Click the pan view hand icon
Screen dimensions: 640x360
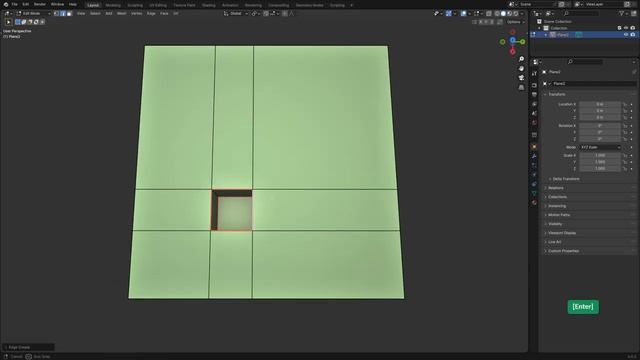[521, 69]
